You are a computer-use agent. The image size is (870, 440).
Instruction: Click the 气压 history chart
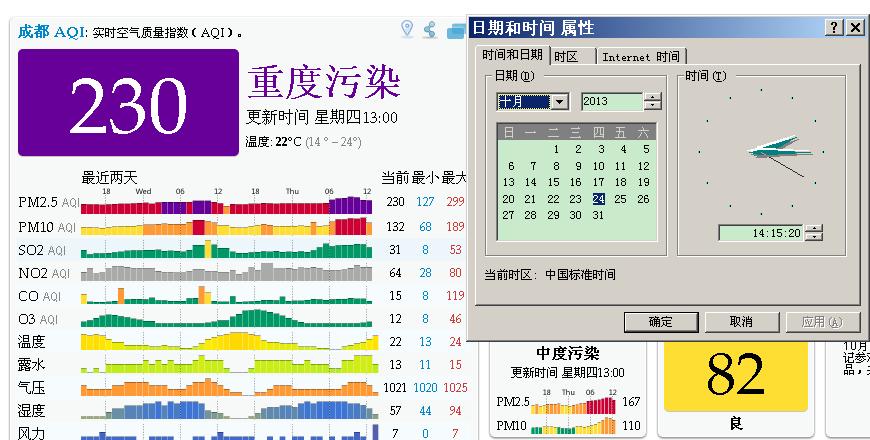pyautogui.click(x=229, y=387)
